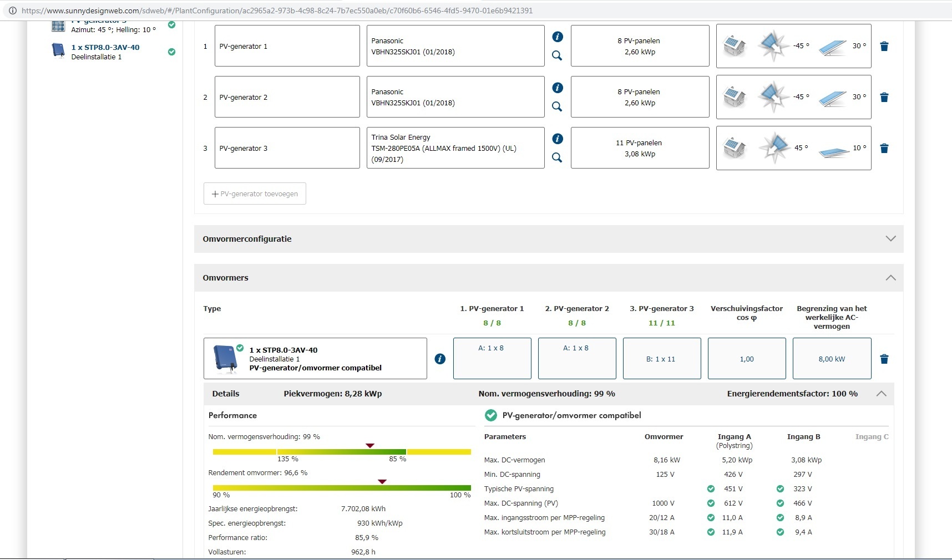Click magnifier search icon for Trina Solar module
The width and height of the screenshot is (952, 560).
tap(557, 157)
